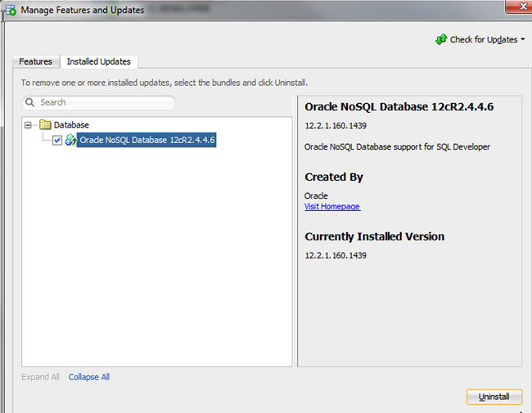Click the green Check for Updates icon

tap(441, 39)
